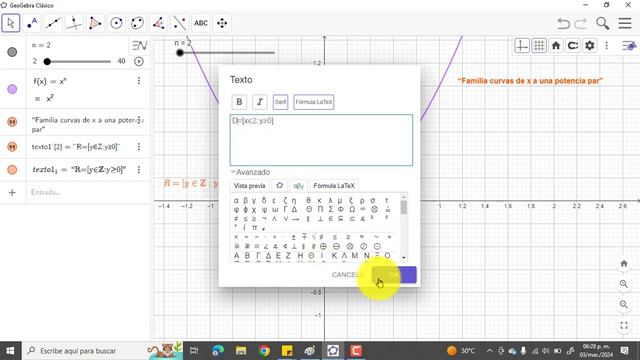Image resolution: width=640 pixels, height=360 pixels.
Task: Return to standard view via home icon
Action: pyautogui.click(x=556, y=46)
